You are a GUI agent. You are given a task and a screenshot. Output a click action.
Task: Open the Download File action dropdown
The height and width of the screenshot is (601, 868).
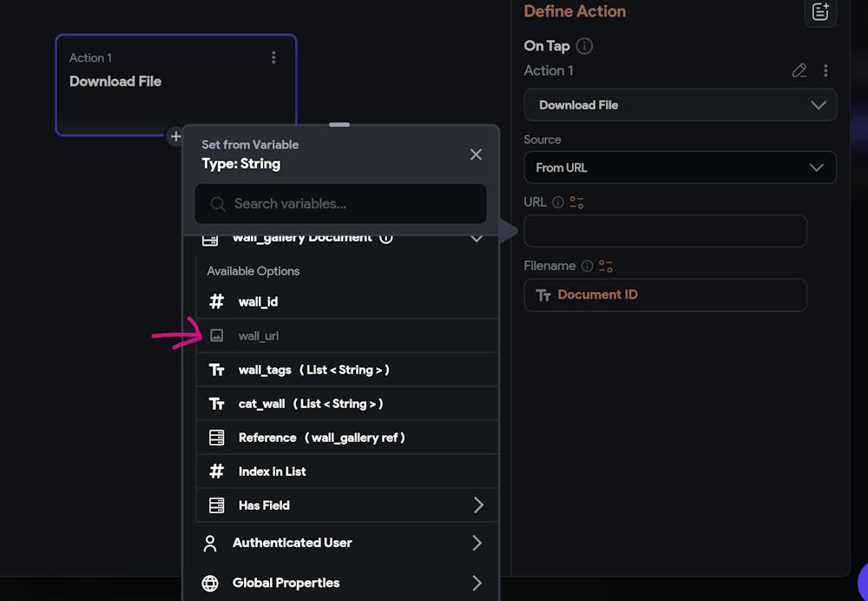tap(680, 105)
